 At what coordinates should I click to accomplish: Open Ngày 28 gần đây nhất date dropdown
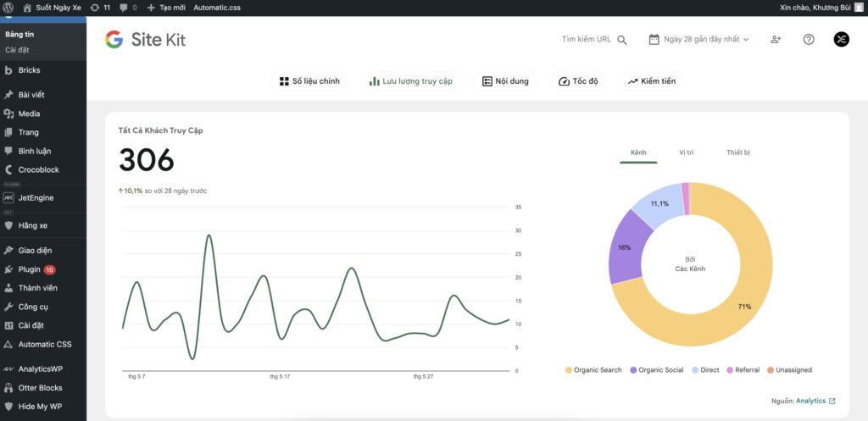[698, 39]
